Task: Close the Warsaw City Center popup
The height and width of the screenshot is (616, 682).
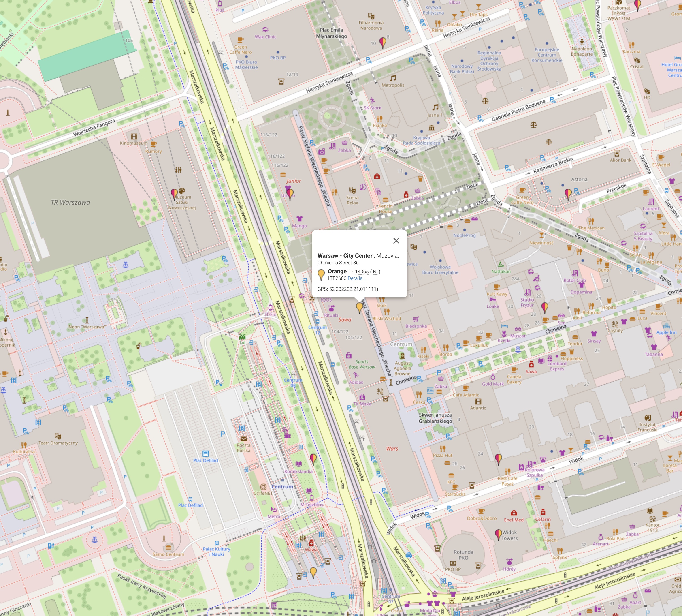Action: tap(396, 241)
